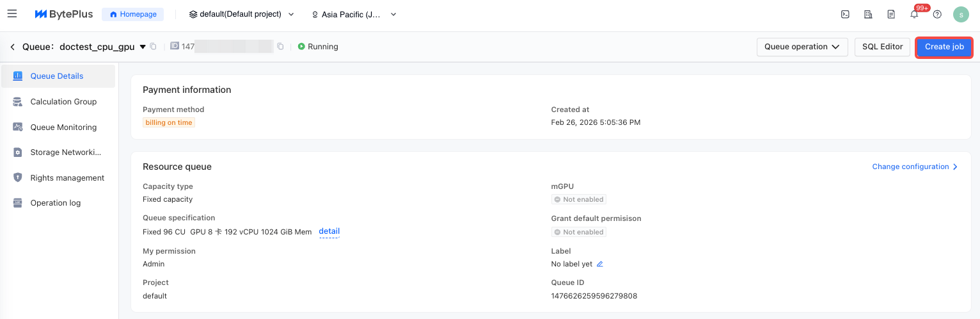Copy the masked queue ID in header

click(x=280, y=47)
